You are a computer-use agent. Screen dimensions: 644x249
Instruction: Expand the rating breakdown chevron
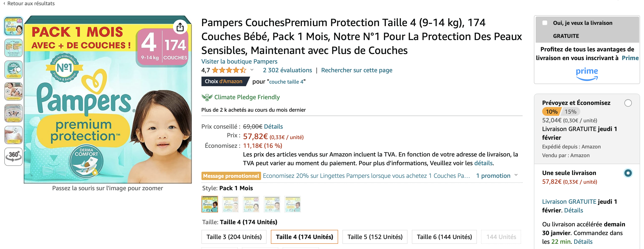252,70
